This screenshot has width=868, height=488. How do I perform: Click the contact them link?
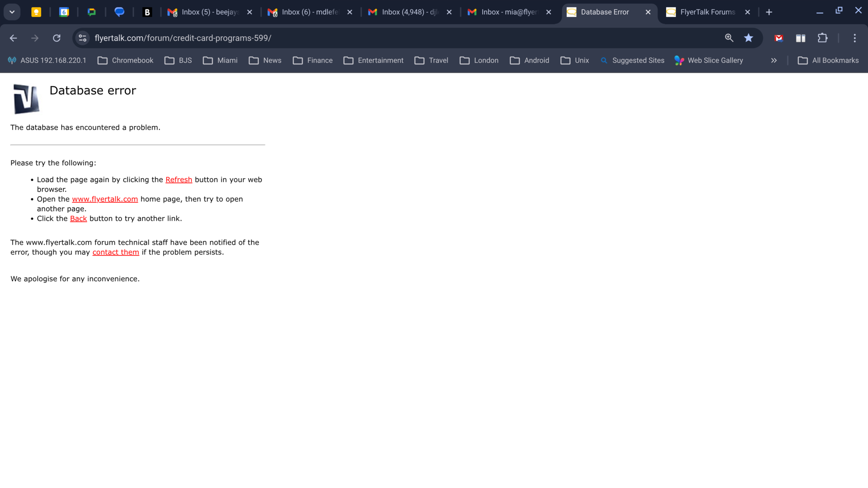tap(116, 252)
